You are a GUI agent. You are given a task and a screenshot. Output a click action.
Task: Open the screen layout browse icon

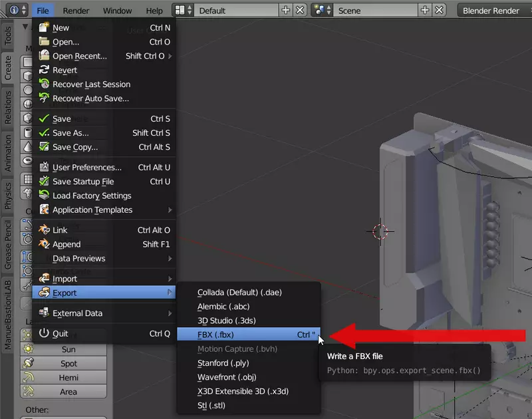pyautogui.click(x=182, y=11)
